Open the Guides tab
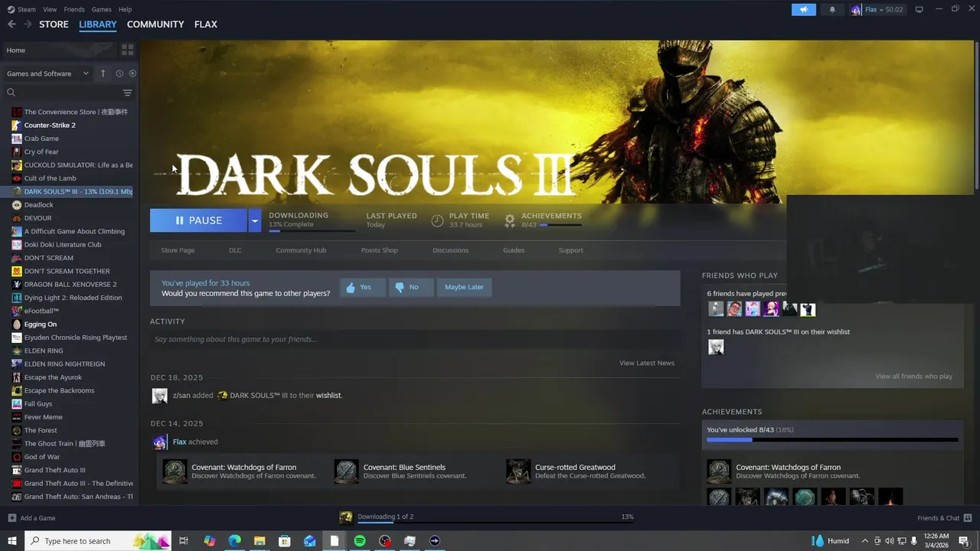Image resolution: width=980 pixels, height=551 pixels. (x=514, y=250)
